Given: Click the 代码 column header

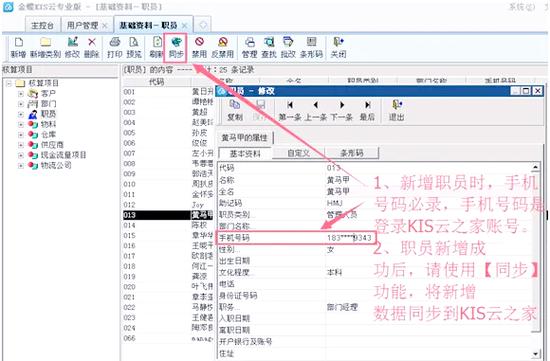Looking at the screenshot, I should click(x=156, y=82).
